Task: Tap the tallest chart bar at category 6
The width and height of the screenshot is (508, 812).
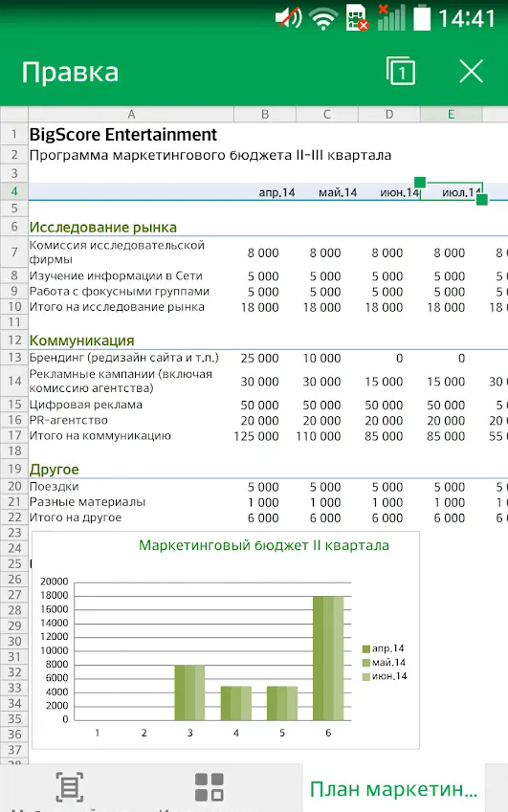Action: pyautogui.click(x=328, y=658)
